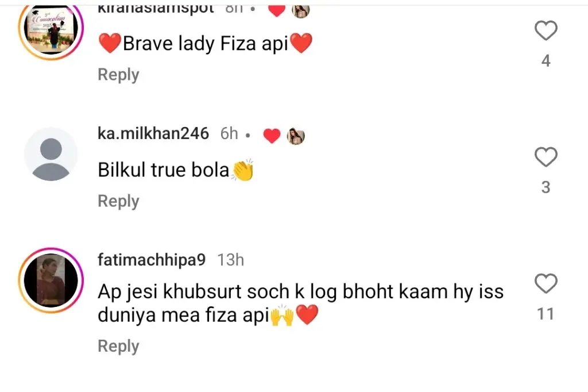Open fatimachhipa9 username link
Image resolution: width=588 pixels, height=392 pixels.
pyautogui.click(x=152, y=260)
